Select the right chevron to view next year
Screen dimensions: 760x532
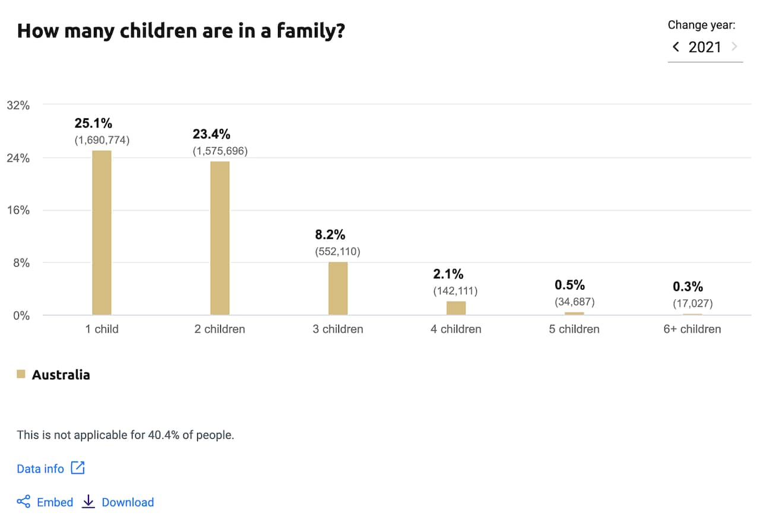point(736,46)
